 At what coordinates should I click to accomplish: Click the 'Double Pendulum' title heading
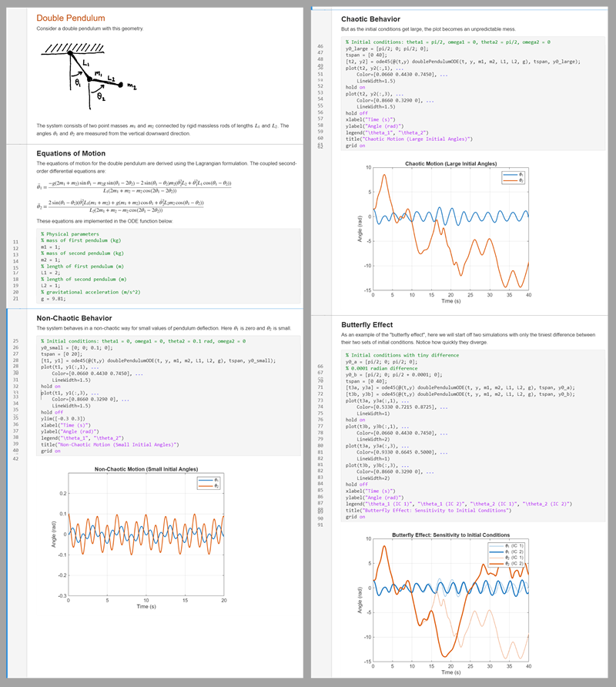(x=67, y=17)
